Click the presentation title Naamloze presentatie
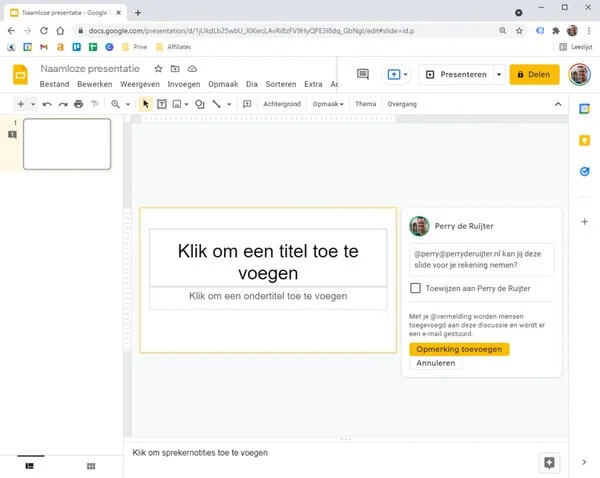Viewport: 600px width, 478px height. (x=90, y=69)
